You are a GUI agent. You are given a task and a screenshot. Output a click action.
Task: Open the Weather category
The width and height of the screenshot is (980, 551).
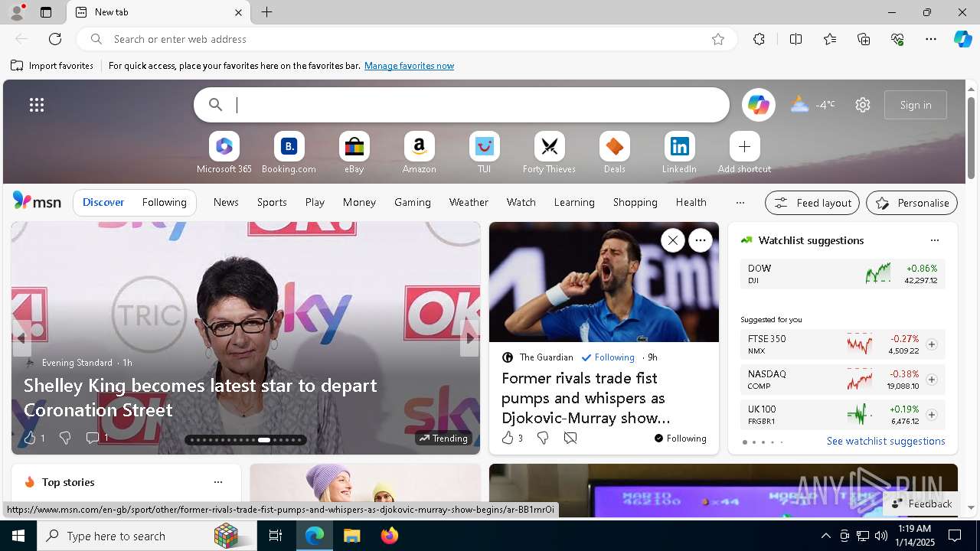coord(469,203)
